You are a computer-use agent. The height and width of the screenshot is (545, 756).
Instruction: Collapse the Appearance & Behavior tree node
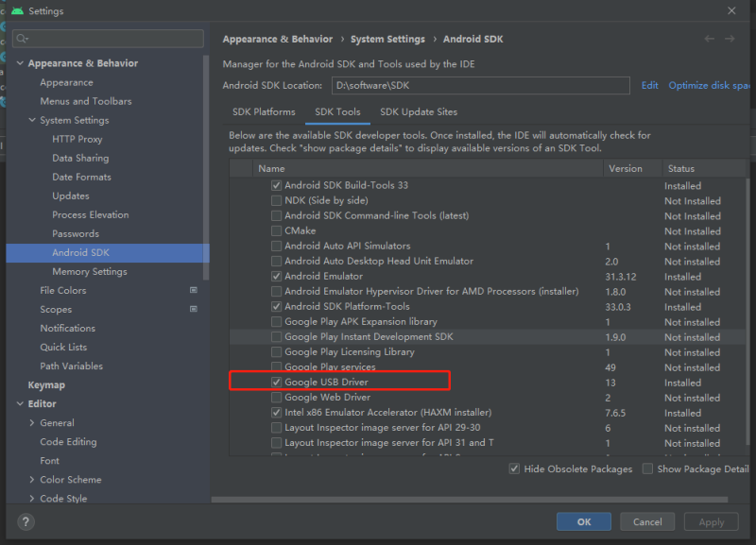point(20,63)
